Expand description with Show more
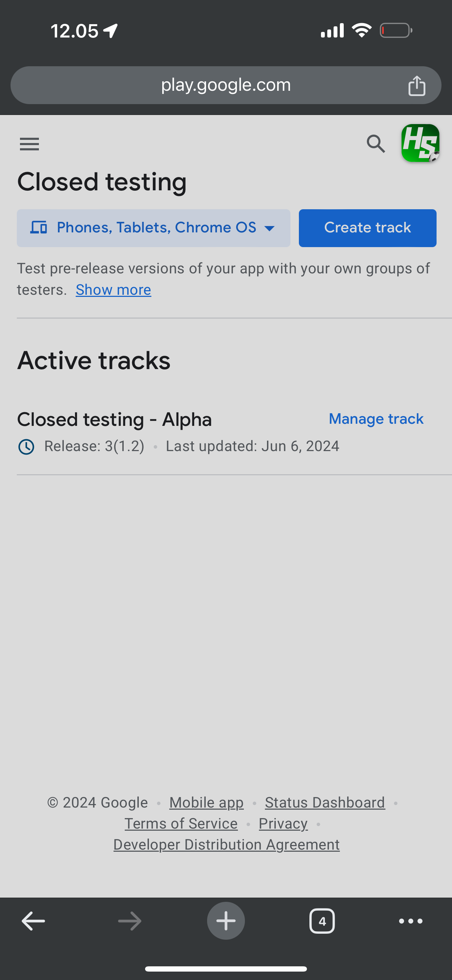The width and height of the screenshot is (452, 980). tap(114, 290)
